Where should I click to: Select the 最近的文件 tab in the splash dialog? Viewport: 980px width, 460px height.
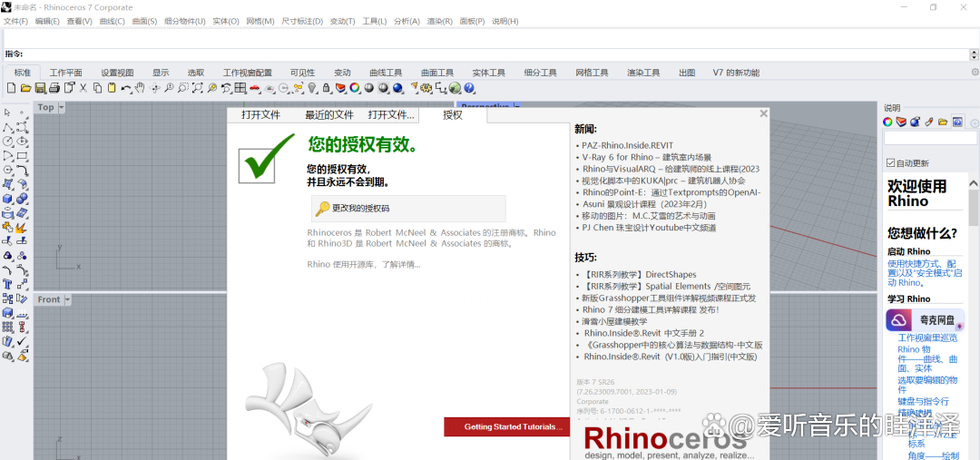(329, 115)
